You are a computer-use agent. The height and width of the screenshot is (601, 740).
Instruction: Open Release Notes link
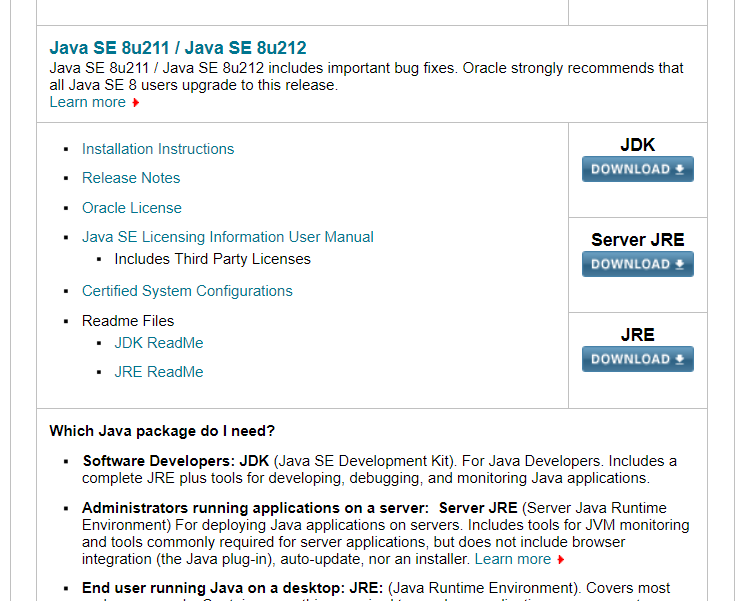click(x=131, y=178)
